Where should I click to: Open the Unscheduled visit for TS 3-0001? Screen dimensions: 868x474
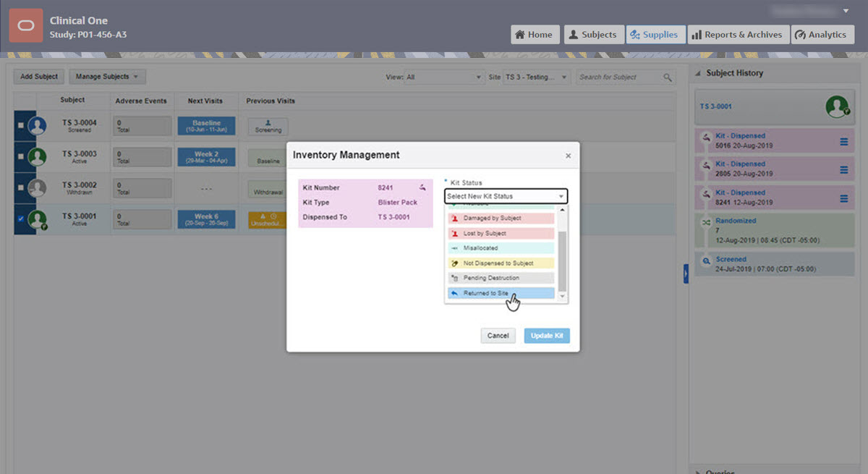click(x=268, y=220)
